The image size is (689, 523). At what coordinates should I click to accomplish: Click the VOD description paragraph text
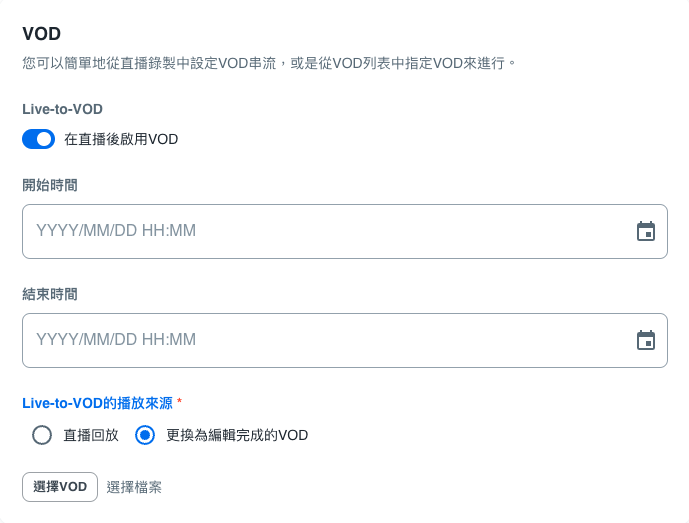[x=270, y=63]
